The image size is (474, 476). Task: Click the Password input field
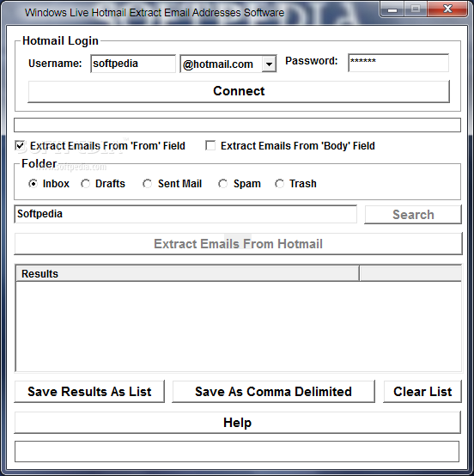click(398, 63)
